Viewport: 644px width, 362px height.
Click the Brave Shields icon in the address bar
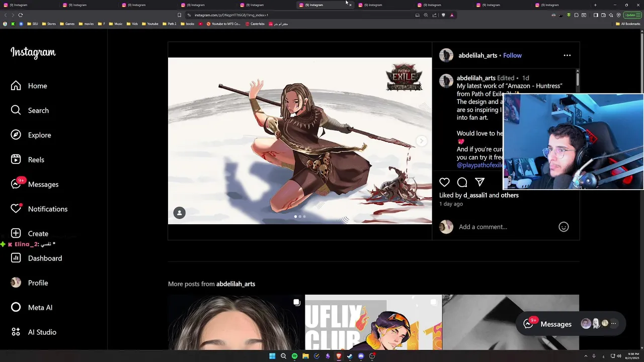click(443, 15)
